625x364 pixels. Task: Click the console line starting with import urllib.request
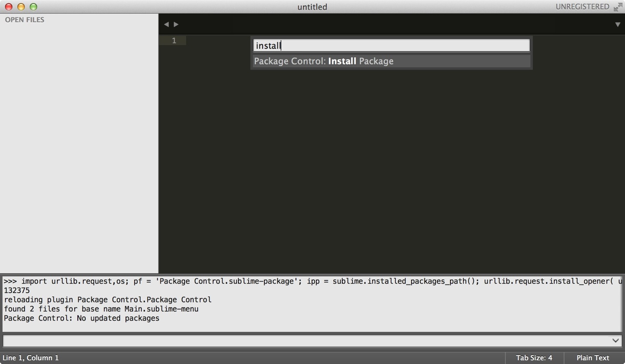pyautogui.click(x=312, y=281)
